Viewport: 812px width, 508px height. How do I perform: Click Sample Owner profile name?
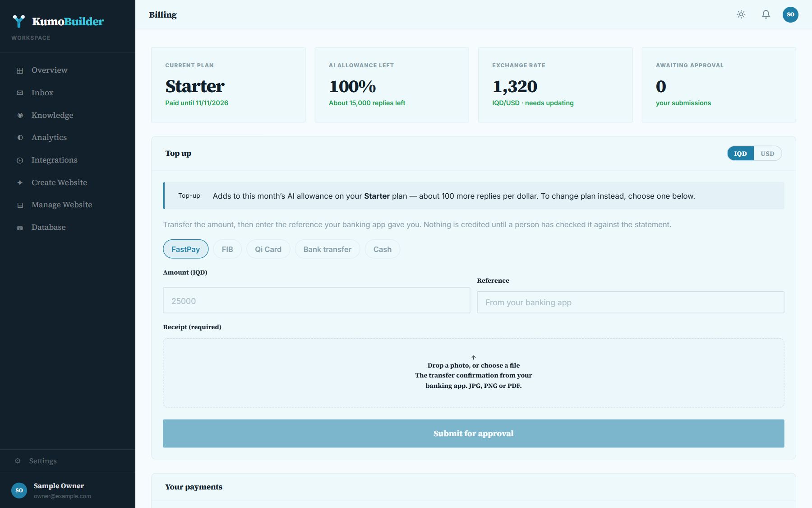pyautogui.click(x=59, y=486)
